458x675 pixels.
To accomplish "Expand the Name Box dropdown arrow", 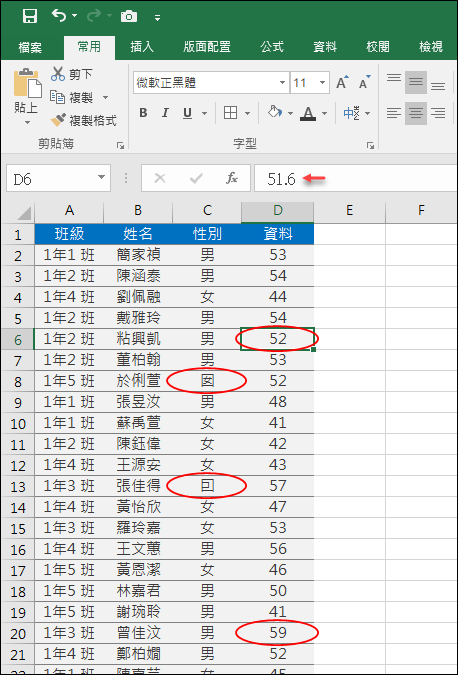I will pos(102,178).
